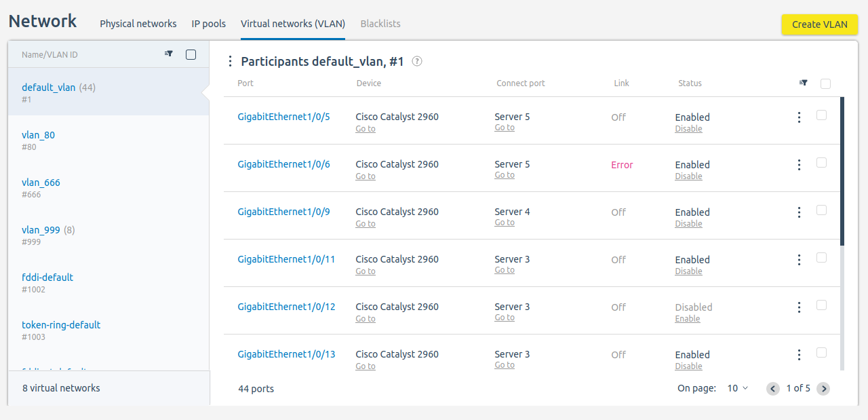The height and width of the screenshot is (420, 868).
Task: Open the help icon beside Participants default_vlan
Action: (417, 61)
